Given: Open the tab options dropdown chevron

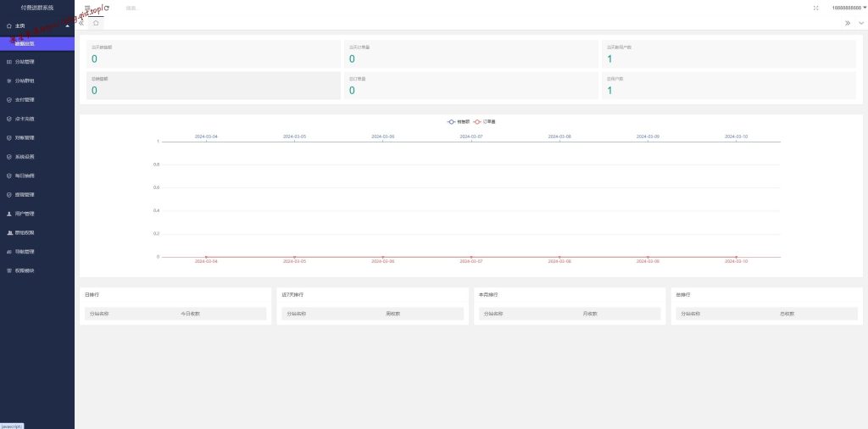Looking at the screenshot, I should coord(861,23).
